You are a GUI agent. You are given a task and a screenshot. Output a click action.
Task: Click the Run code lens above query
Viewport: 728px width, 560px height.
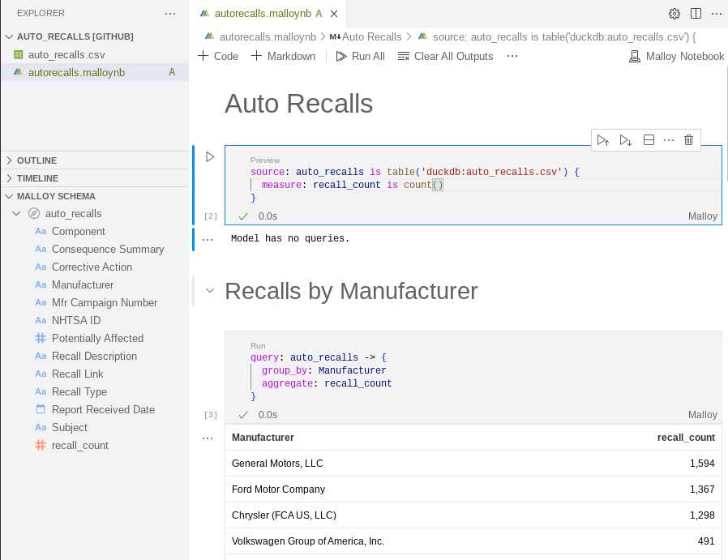pyautogui.click(x=258, y=346)
